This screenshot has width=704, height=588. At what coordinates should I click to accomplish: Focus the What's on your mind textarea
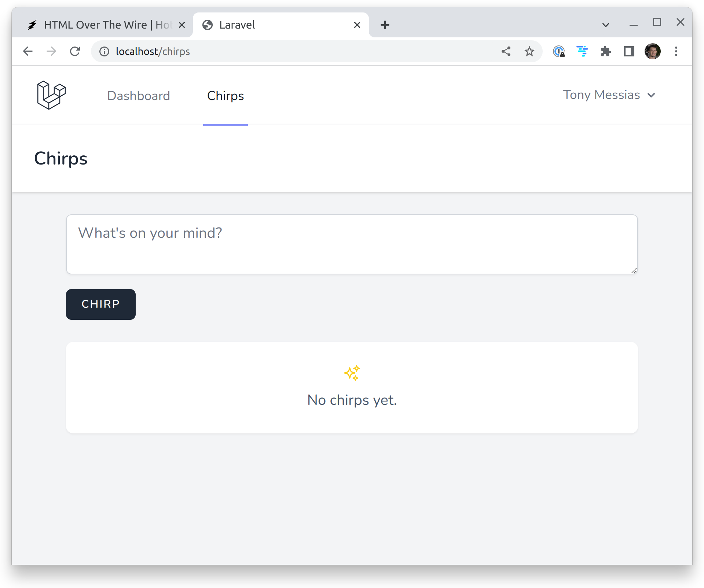point(352,244)
